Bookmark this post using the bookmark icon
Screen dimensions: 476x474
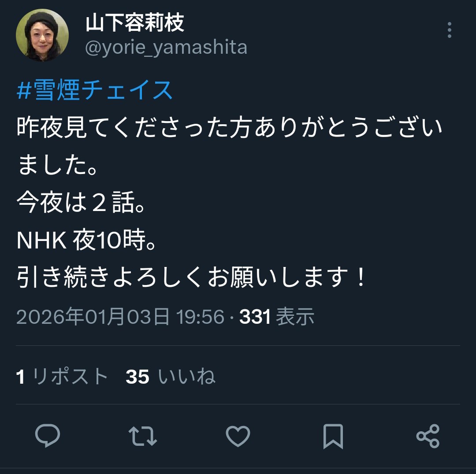(333, 437)
